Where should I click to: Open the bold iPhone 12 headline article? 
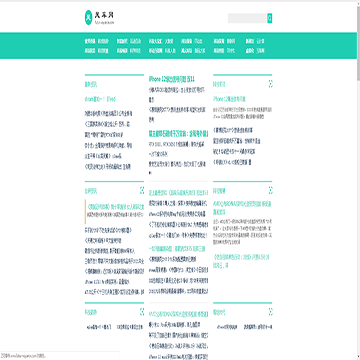[172, 79]
